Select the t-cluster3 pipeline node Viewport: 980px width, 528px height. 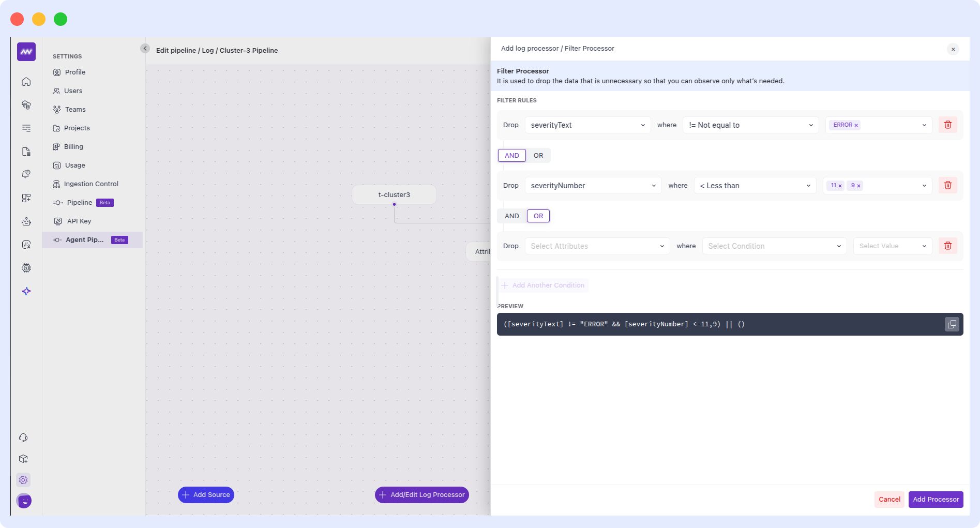point(394,194)
